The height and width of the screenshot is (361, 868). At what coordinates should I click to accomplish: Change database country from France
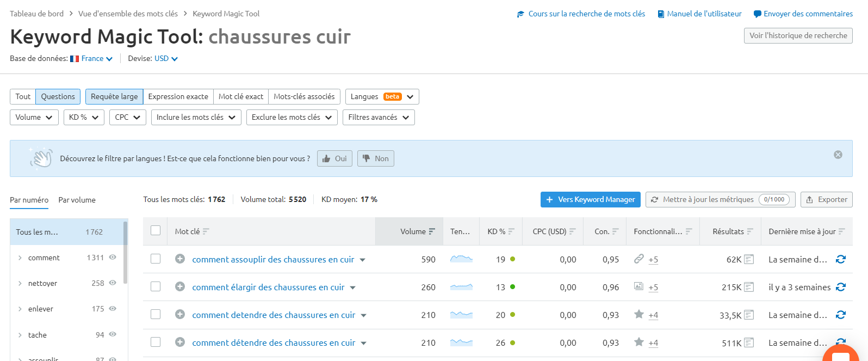[92, 58]
